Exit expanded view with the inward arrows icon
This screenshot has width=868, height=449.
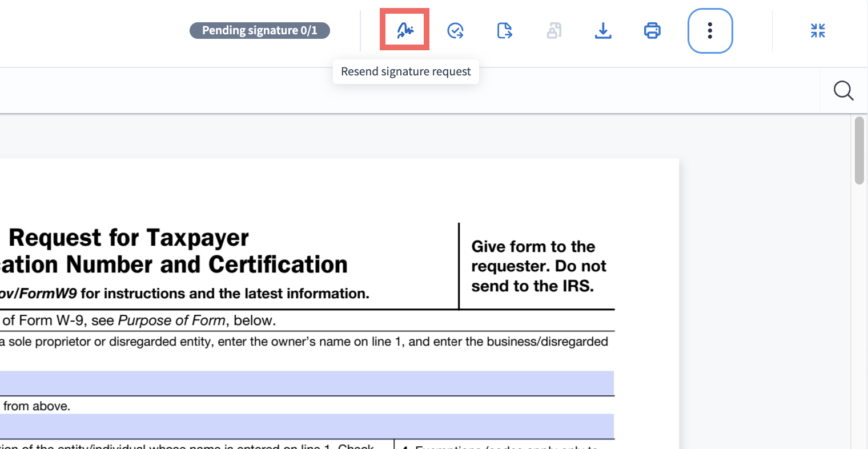818,30
